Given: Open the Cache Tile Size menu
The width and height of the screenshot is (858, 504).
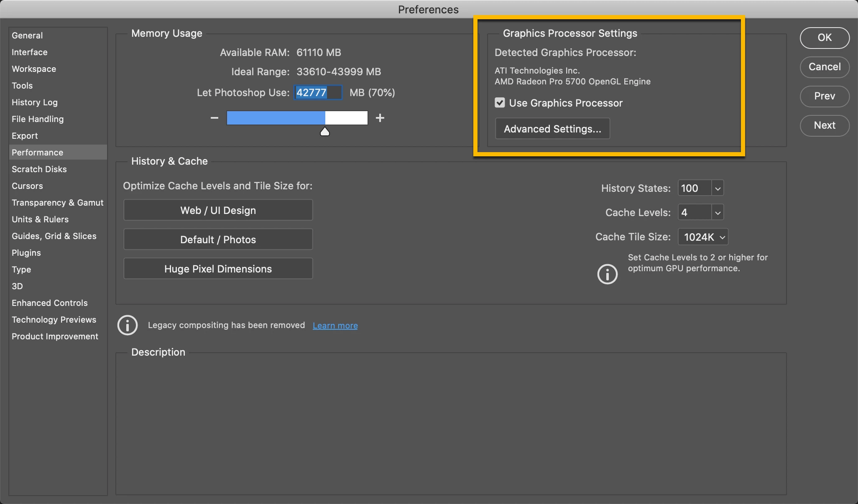Looking at the screenshot, I should (x=703, y=237).
